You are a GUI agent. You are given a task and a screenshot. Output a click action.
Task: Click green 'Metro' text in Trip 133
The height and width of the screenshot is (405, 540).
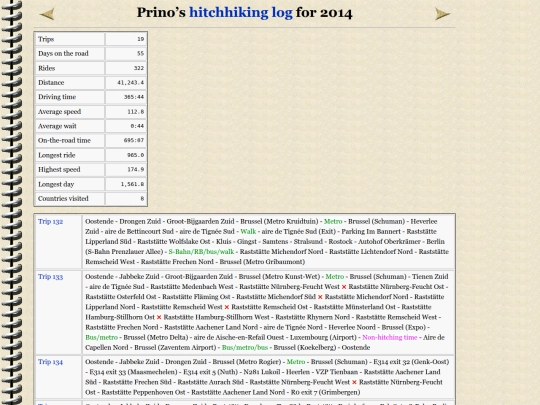click(x=335, y=277)
